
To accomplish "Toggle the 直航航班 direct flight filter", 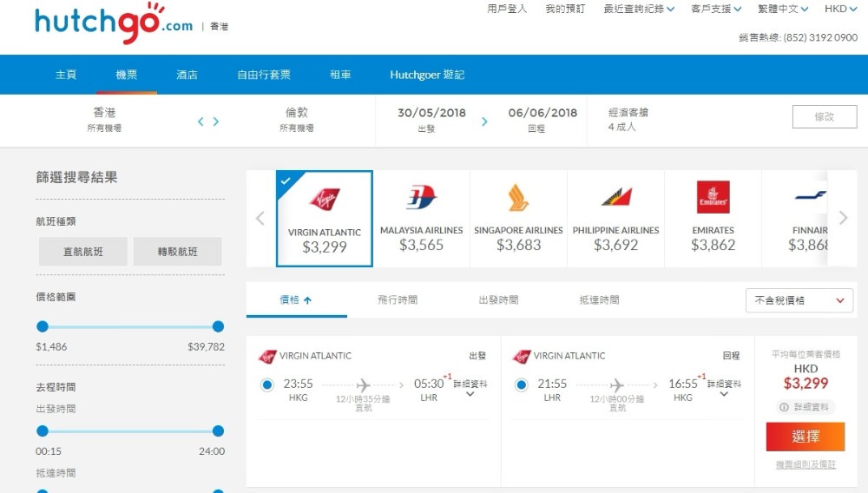I will (x=83, y=252).
